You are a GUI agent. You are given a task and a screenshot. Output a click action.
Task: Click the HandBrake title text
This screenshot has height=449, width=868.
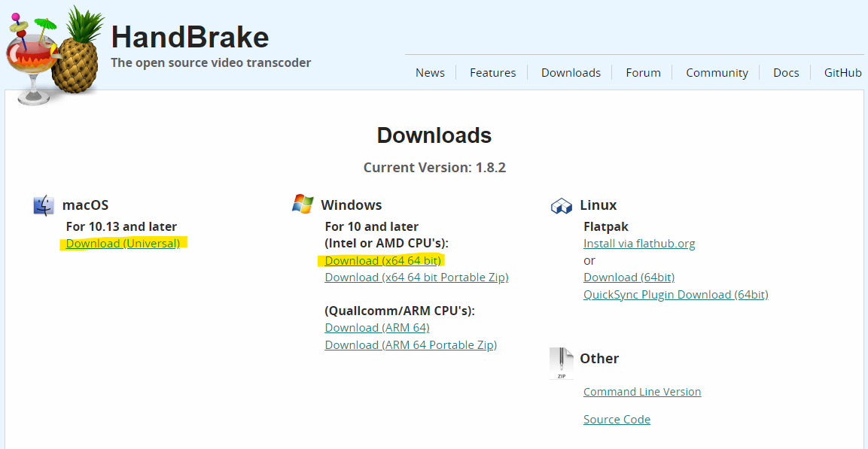190,38
